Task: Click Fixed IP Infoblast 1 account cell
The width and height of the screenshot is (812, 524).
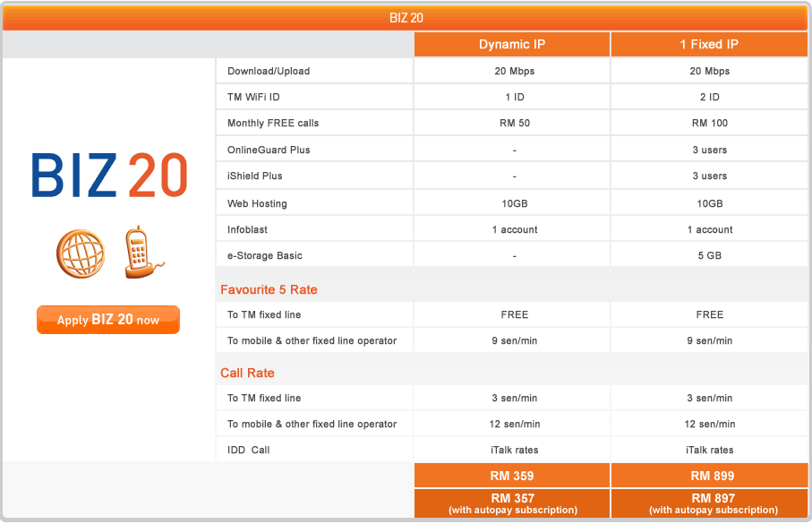Action: pyautogui.click(x=709, y=229)
